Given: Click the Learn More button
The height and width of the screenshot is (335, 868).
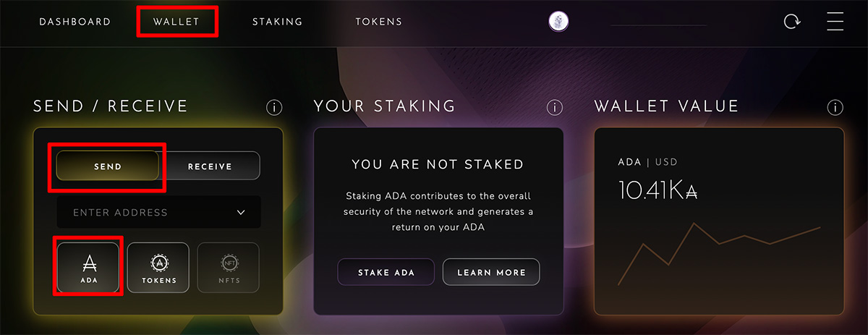Looking at the screenshot, I should [491, 272].
